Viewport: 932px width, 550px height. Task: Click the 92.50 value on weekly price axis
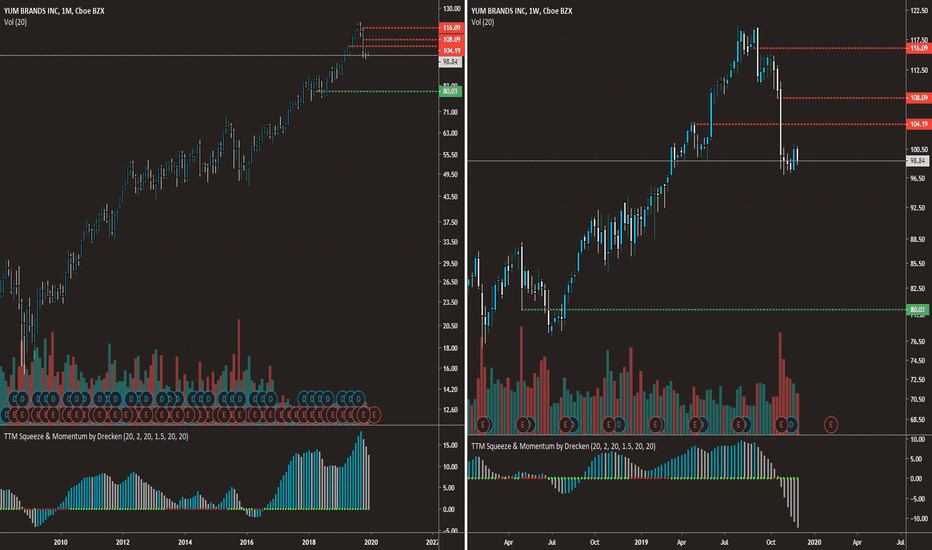click(918, 208)
